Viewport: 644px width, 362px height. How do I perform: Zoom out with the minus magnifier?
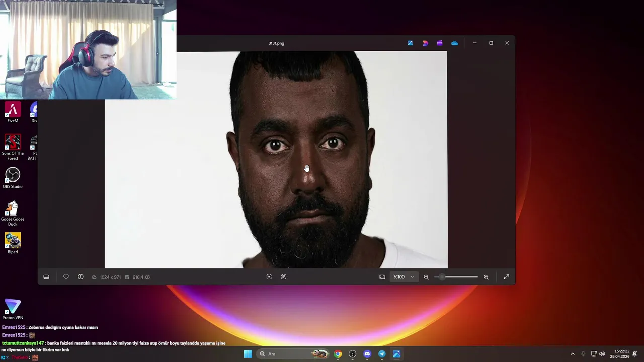(x=426, y=277)
